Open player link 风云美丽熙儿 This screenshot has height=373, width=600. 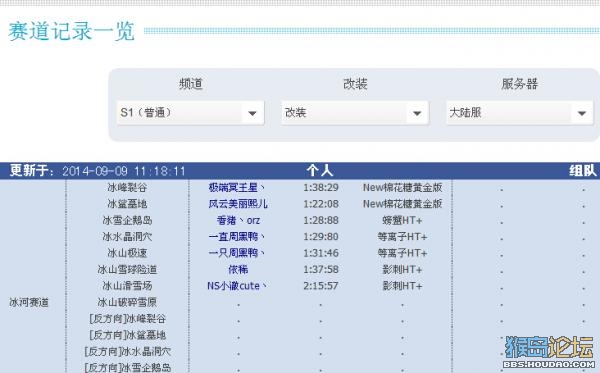[238, 204]
